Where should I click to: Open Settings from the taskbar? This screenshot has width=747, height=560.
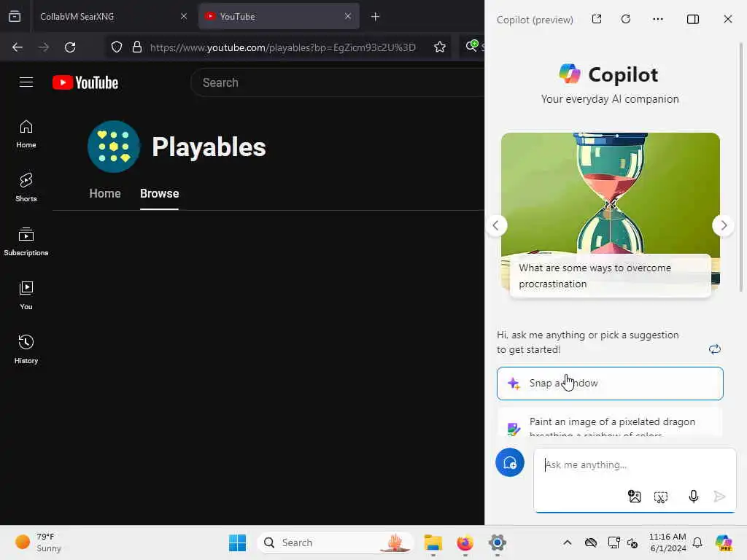(x=497, y=542)
